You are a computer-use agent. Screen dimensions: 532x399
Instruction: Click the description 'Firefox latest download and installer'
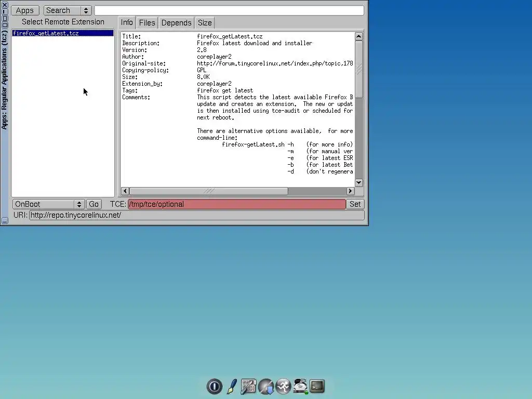(255, 43)
